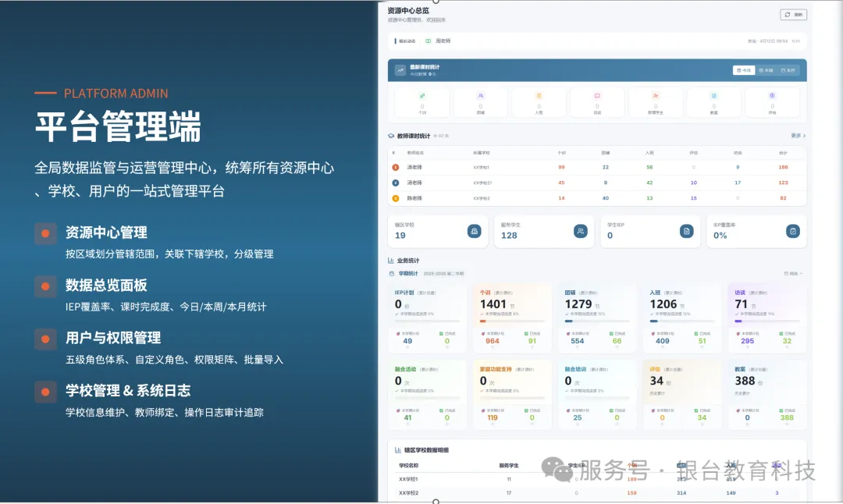This screenshot has width=843, height=504.
Task: Click planned value 119 in 家庭功能支持 card
Action: click(492, 417)
